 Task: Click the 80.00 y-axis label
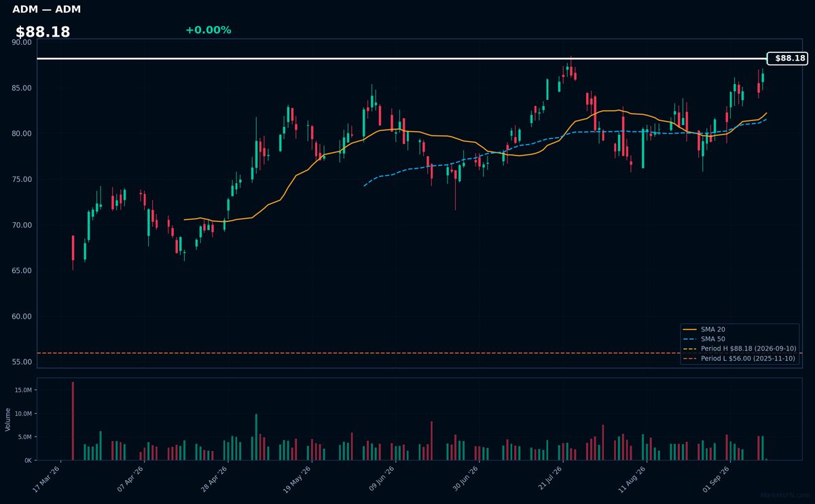tap(22, 134)
